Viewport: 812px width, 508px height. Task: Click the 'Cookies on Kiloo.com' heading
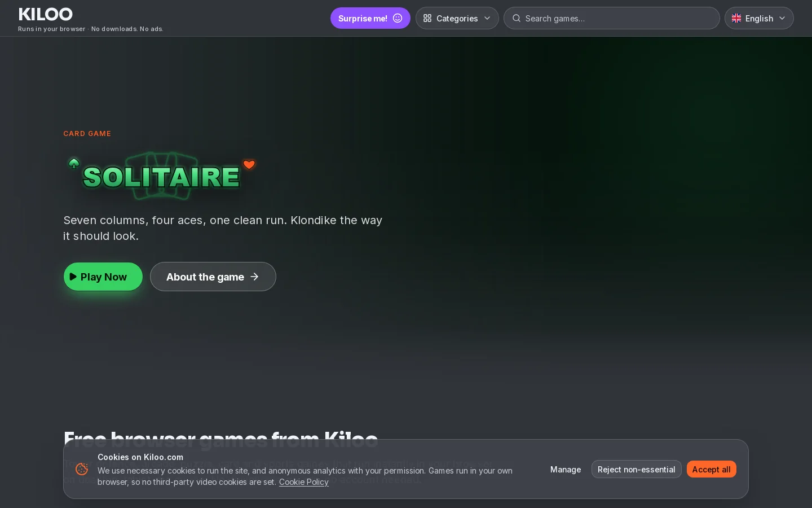(140, 457)
